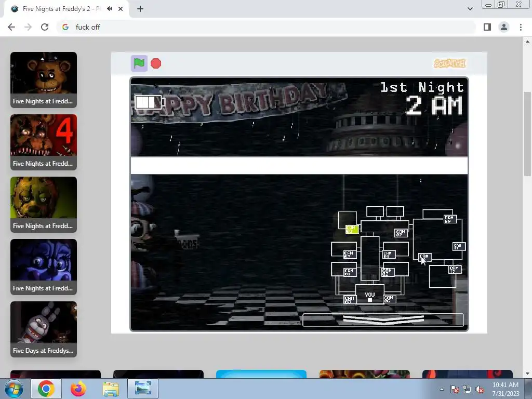Open the Scratch logo link above the game

click(450, 63)
